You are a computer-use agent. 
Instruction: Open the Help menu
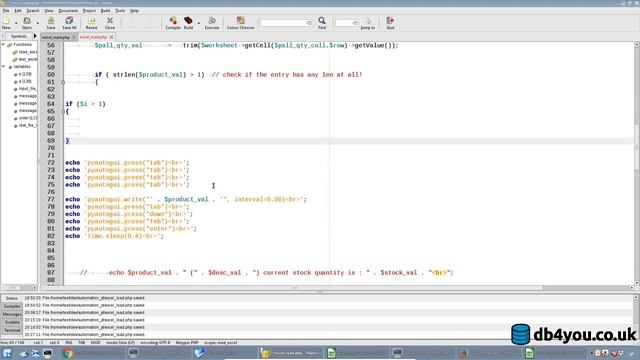coord(134,11)
